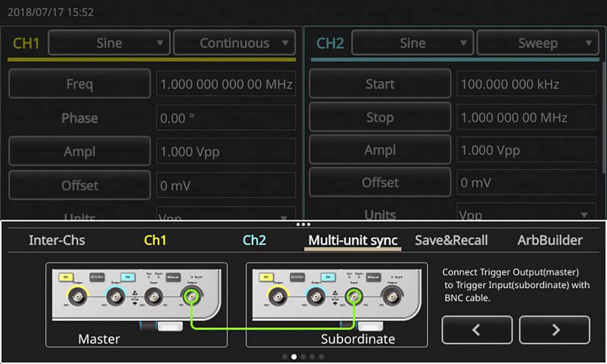607x364 pixels.
Task: Open the CH2 Sweep mode dropdown
Action: [x=538, y=42]
